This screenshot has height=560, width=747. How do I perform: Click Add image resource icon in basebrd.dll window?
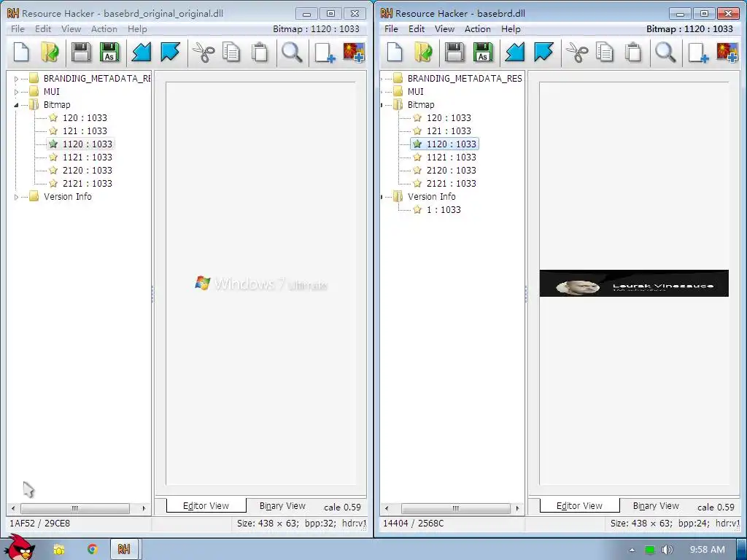(x=727, y=52)
